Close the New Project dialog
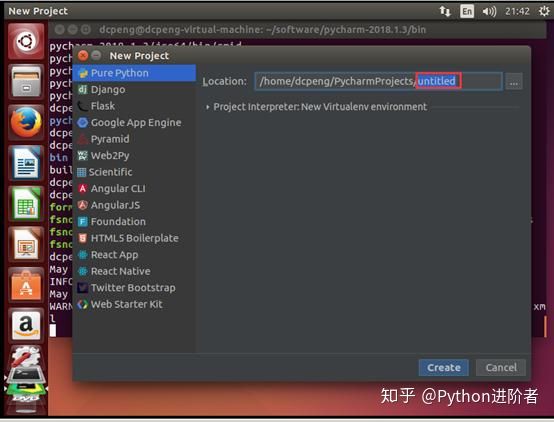554x422 pixels. click(83, 55)
